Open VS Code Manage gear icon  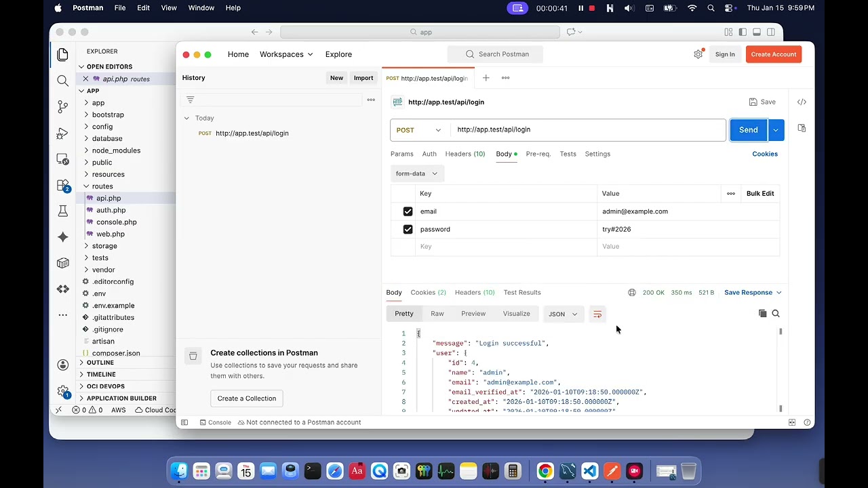[x=63, y=391]
